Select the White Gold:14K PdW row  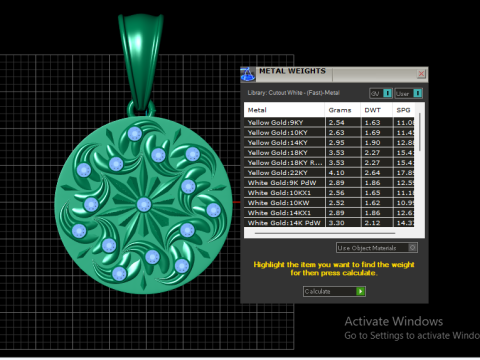(x=329, y=222)
